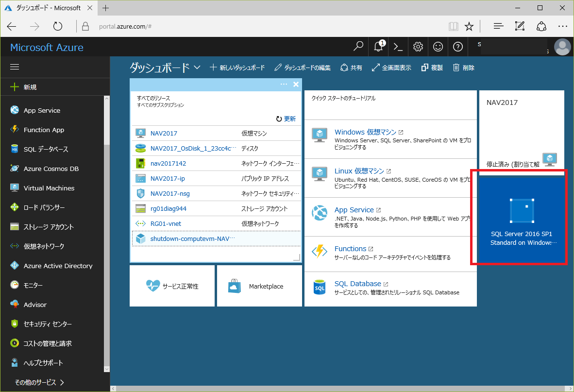
Task: Click the 複製 clone button
Action: click(x=432, y=68)
